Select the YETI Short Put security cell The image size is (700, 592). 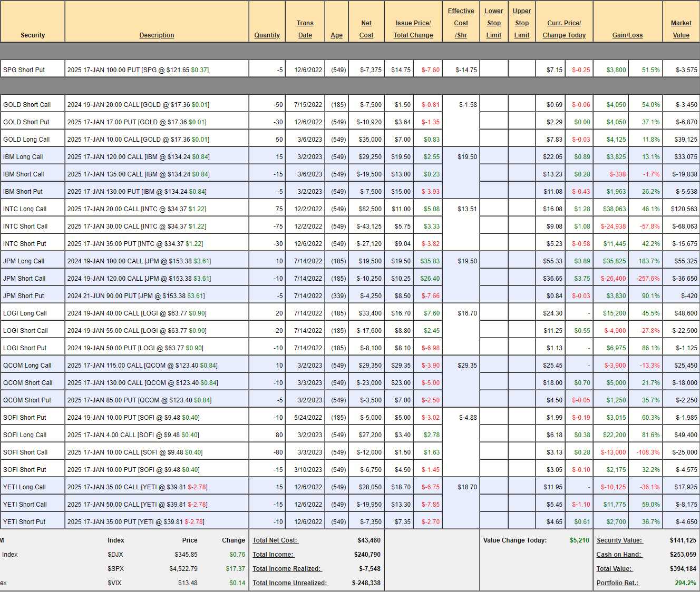tap(24, 522)
